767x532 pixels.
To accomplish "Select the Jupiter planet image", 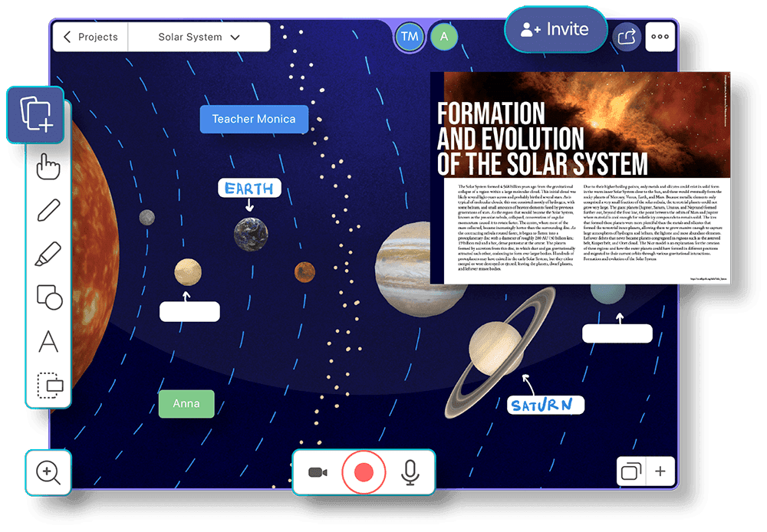I will coord(416,269).
